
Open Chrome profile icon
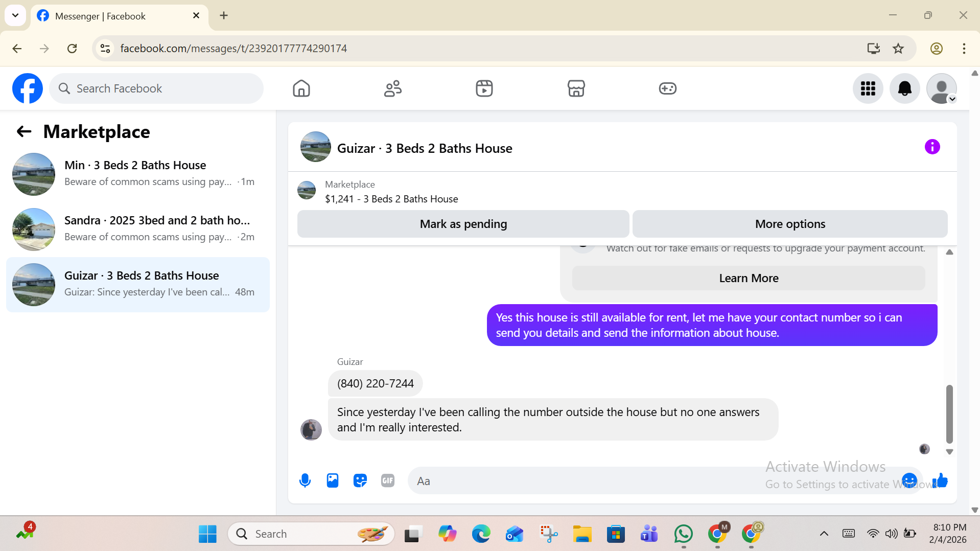936,49
